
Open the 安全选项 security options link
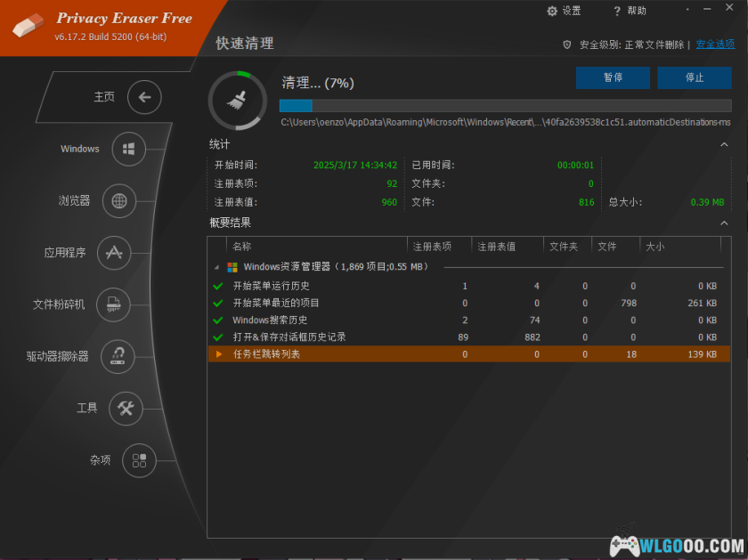(x=715, y=42)
